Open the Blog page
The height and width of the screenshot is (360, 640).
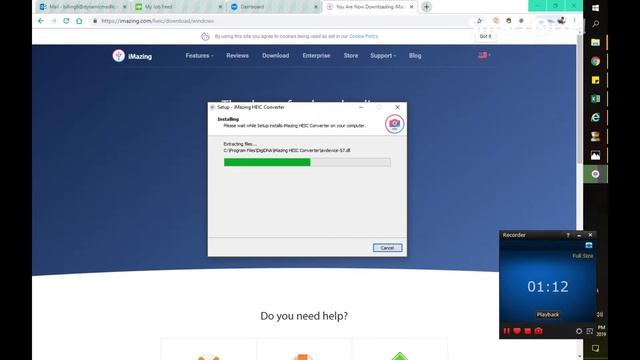415,56
